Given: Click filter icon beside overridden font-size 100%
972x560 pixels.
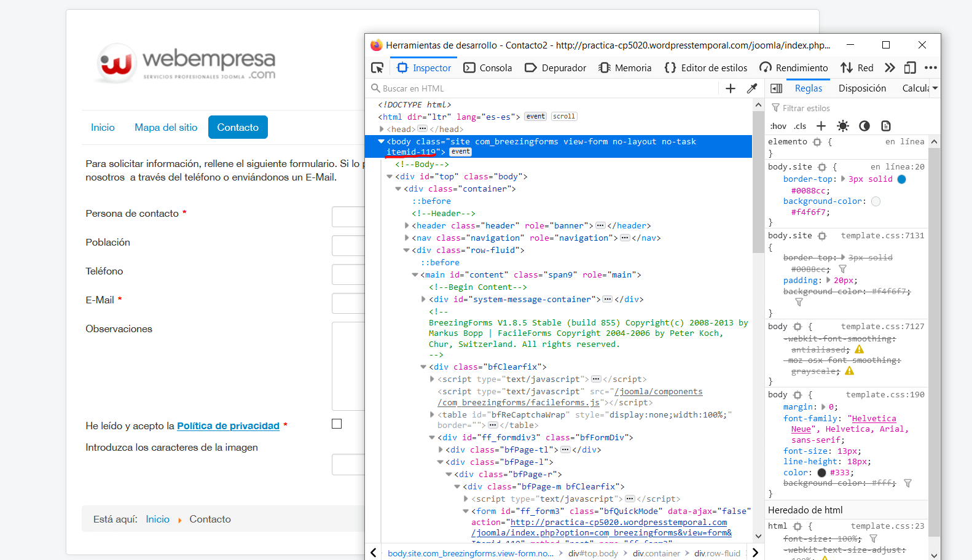Looking at the screenshot, I should 874,539.
